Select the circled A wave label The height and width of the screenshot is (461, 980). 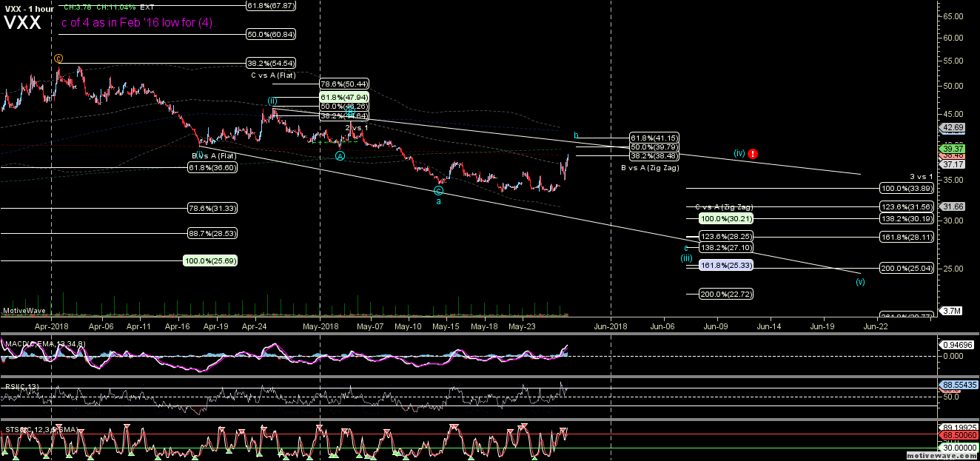click(340, 155)
